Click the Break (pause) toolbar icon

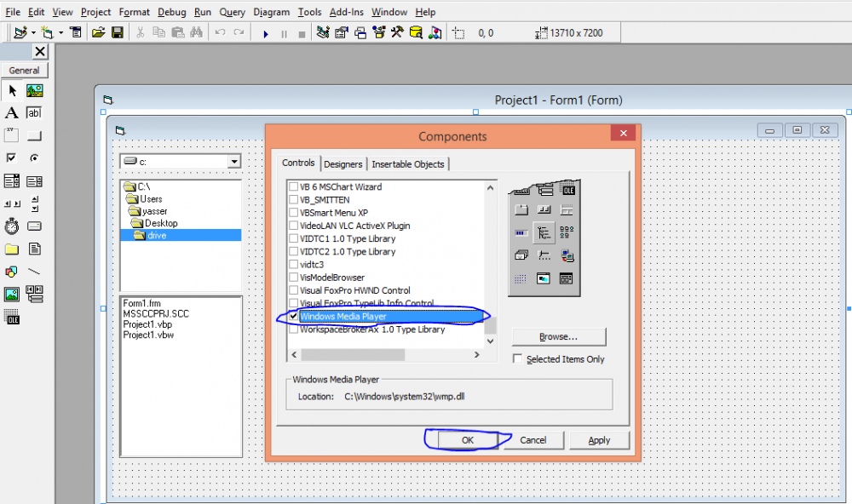coord(284,34)
